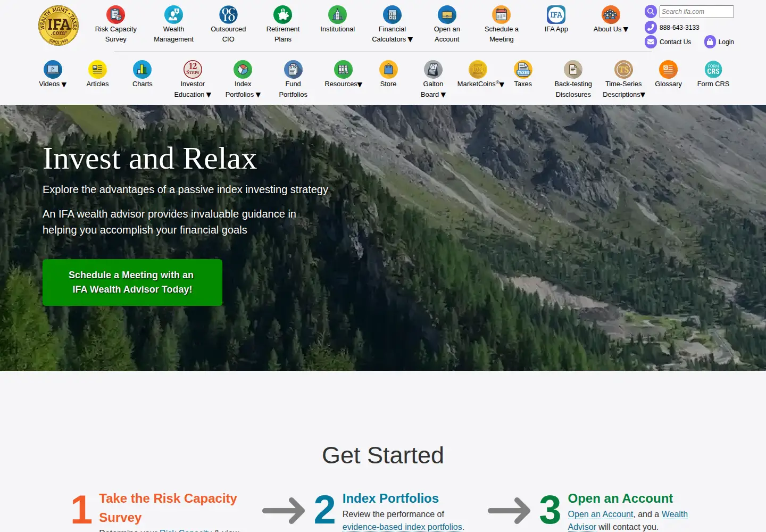Follow the evidence-based index portfolios link
766x532 pixels.
[x=402, y=527]
